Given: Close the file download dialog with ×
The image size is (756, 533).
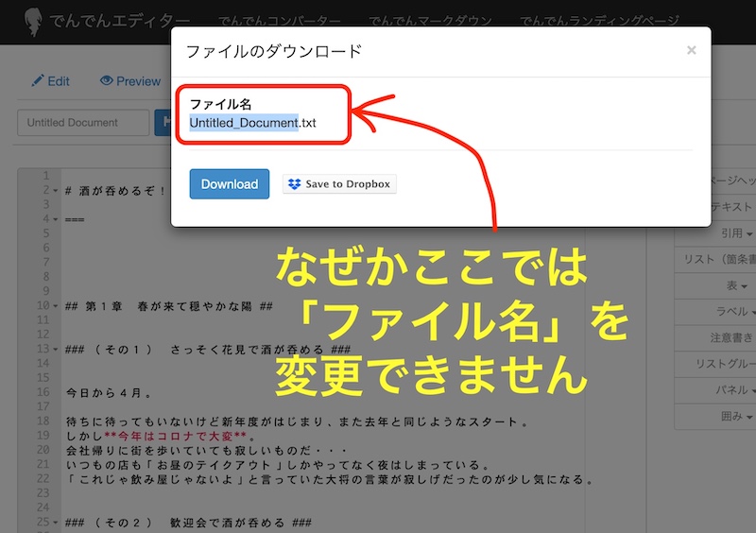Looking at the screenshot, I should click(x=691, y=50).
